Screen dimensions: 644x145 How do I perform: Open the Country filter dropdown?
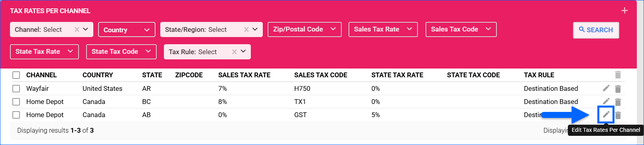pyautogui.click(x=127, y=29)
